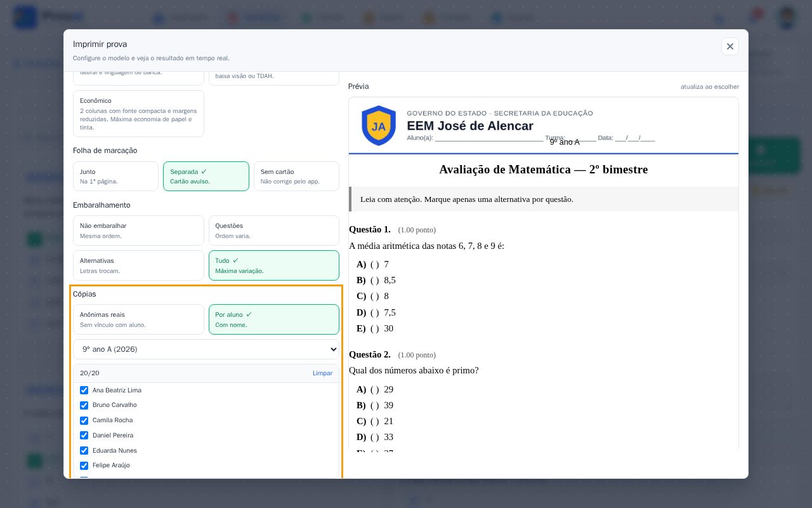Viewport: 812px width, 508px height.
Task: Select Não embaralhar shuffle option
Action: (138, 231)
